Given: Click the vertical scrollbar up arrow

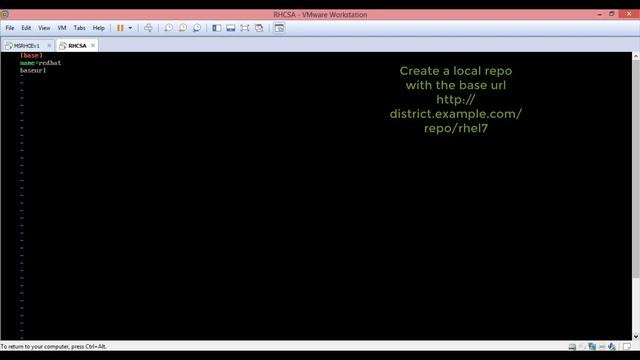Looking at the screenshot, I should [636, 56].
